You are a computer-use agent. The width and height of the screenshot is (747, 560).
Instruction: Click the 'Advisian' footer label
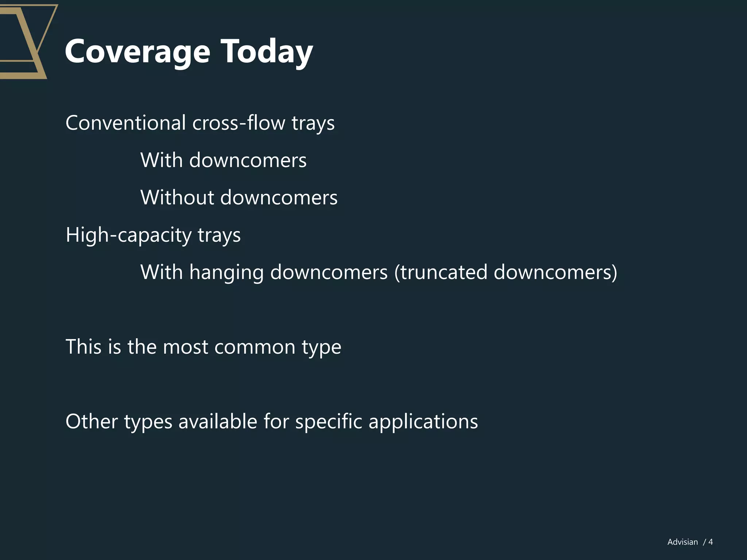point(682,542)
